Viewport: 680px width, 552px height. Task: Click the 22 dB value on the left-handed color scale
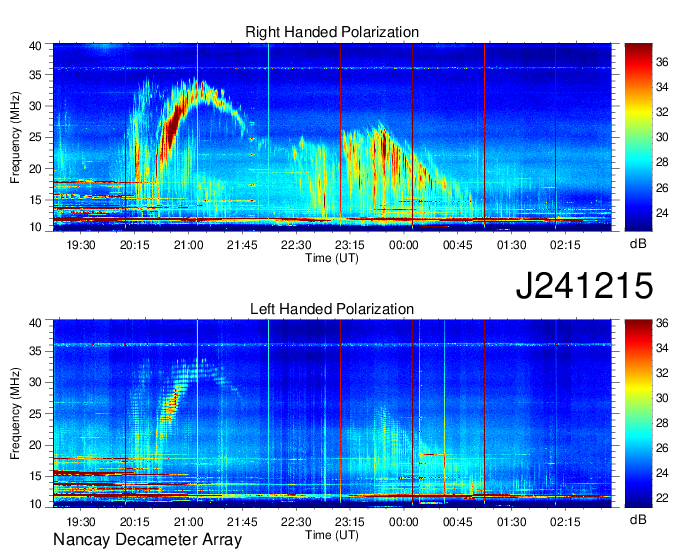pos(662,498)
